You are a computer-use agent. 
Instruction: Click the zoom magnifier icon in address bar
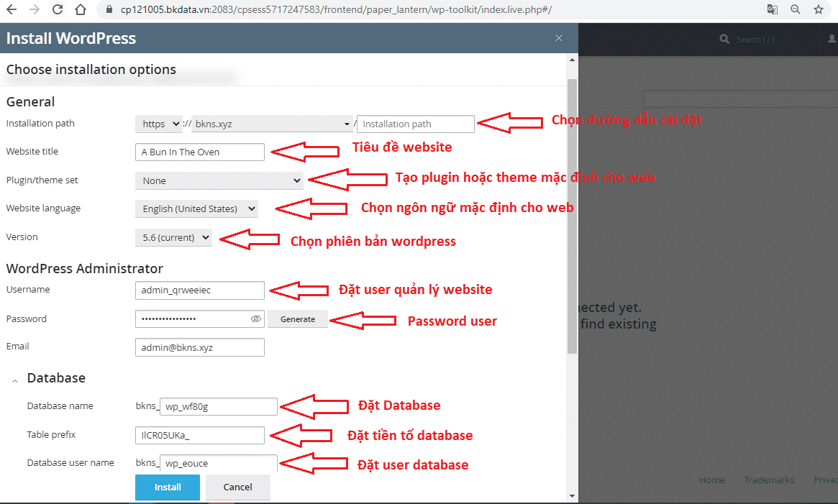click(x=796, y=9)
